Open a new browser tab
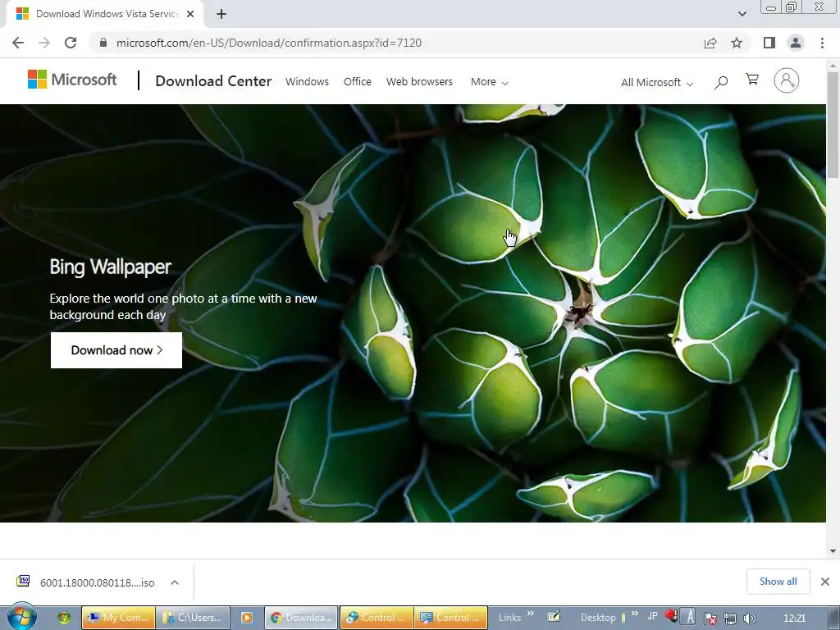Screen dimensions: 840x630 click(x=221, y=14)
